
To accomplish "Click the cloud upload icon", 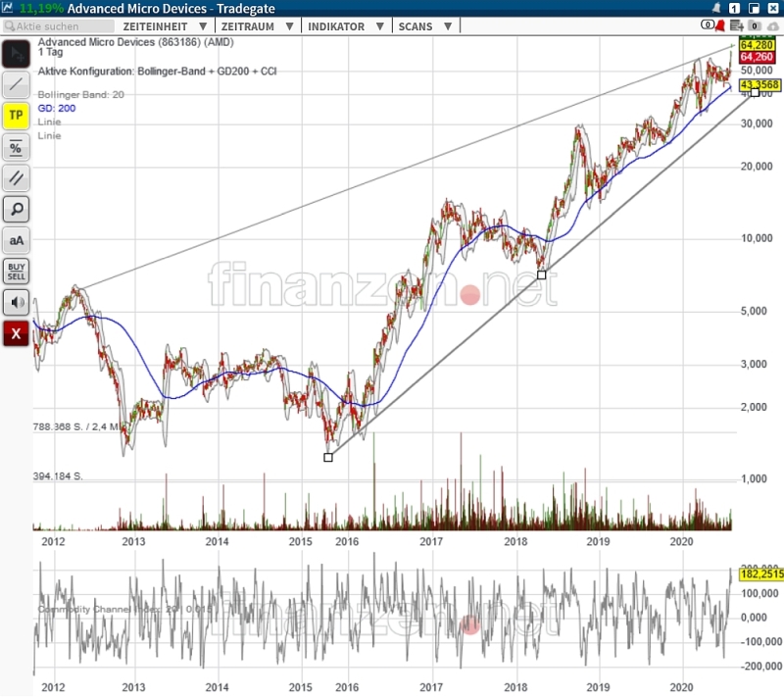I will point(772,26).
